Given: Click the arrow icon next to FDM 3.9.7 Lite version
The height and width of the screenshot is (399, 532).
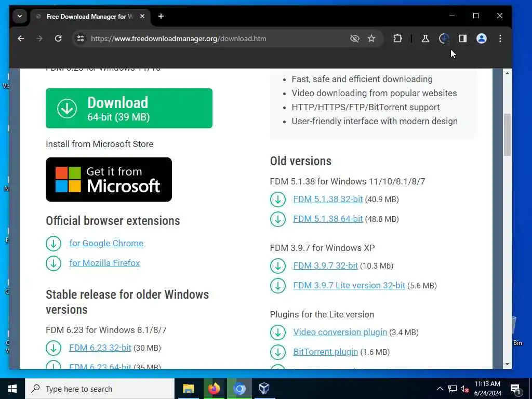Looking at the screenshot, I should pos(278,285).
